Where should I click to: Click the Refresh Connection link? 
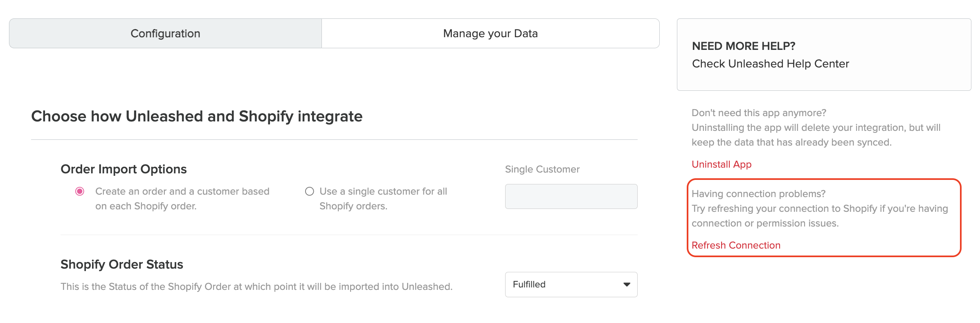coord(735,245)
